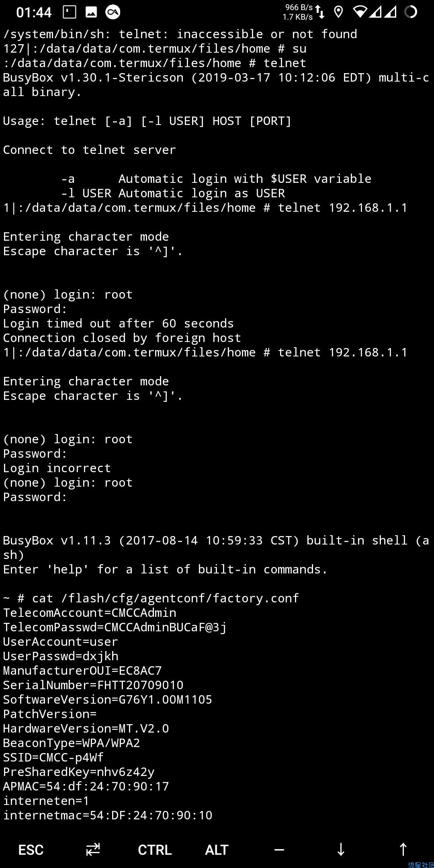Toggle the CTRL modifier key
This screenshot has height=868, width=434.
[x=155, y=850]
